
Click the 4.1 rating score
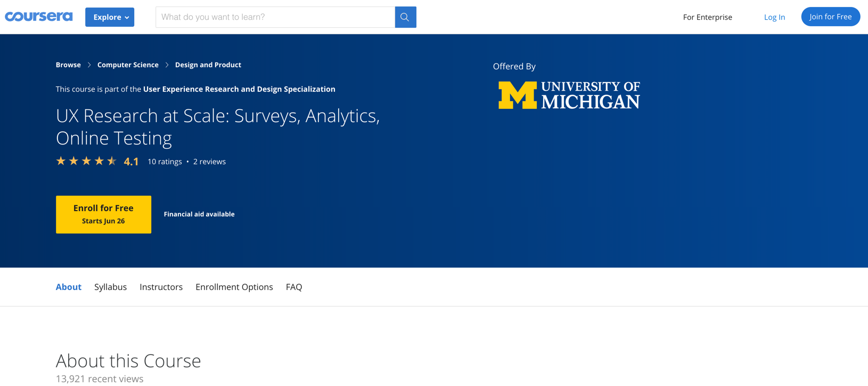click(131, 162)
